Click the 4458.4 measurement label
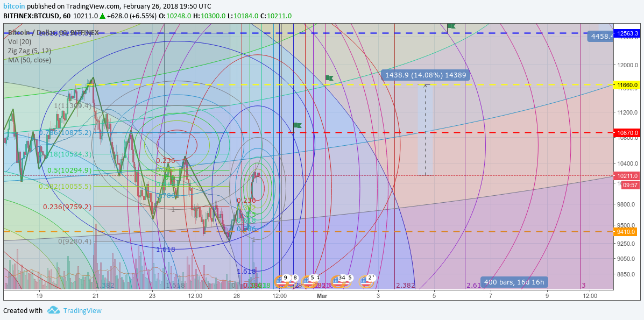This screenshot has width=644, height=320. tap(600, 36)
